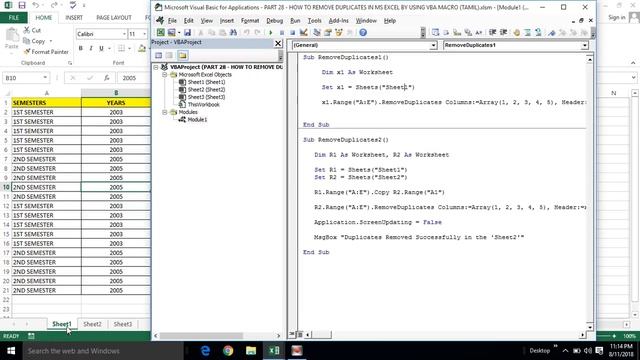Click Indent icon in VBA Edit toolbar
The image size is (640, 360).
493,33
